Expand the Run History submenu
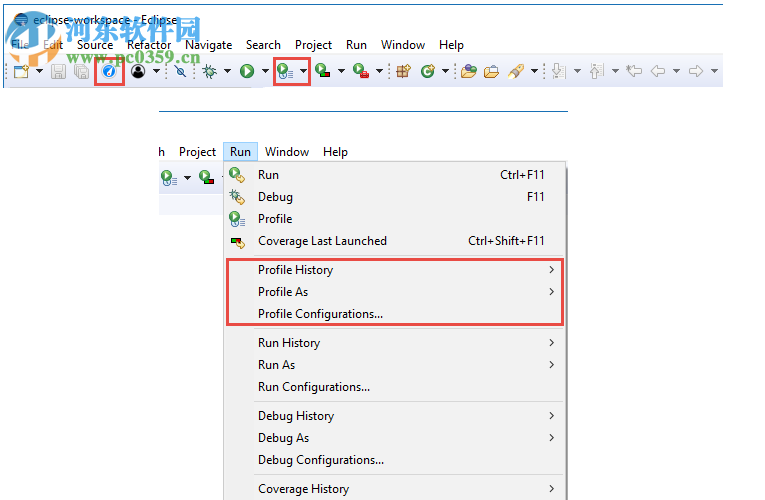Image resolution: width=765 pixels, height=500 pixels. 395,343
